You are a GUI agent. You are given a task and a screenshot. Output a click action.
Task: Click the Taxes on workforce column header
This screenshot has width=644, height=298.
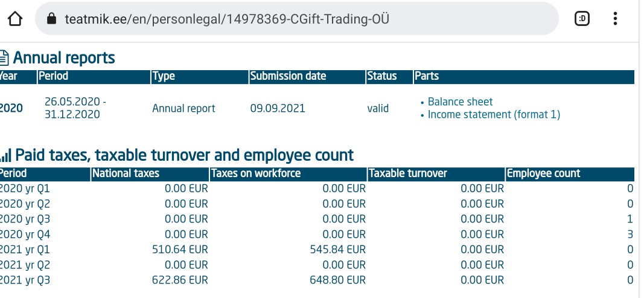(x=256, y=173)
